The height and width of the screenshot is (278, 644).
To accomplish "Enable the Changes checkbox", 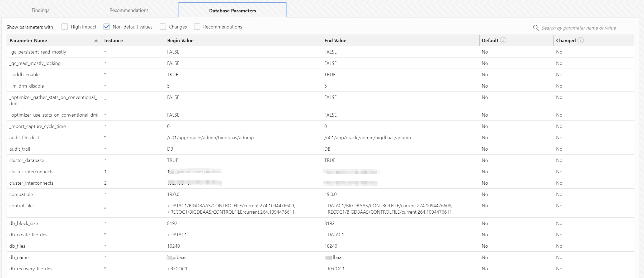I will pos(163,27).
